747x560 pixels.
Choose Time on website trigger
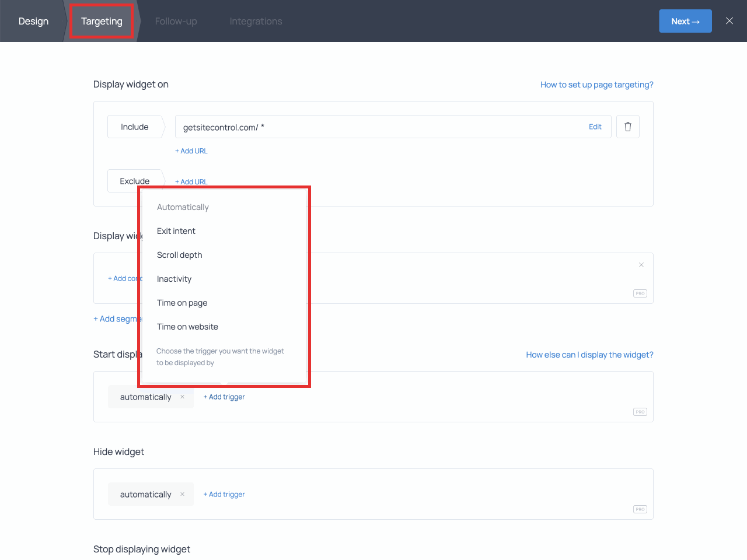[x=187, y=327]
